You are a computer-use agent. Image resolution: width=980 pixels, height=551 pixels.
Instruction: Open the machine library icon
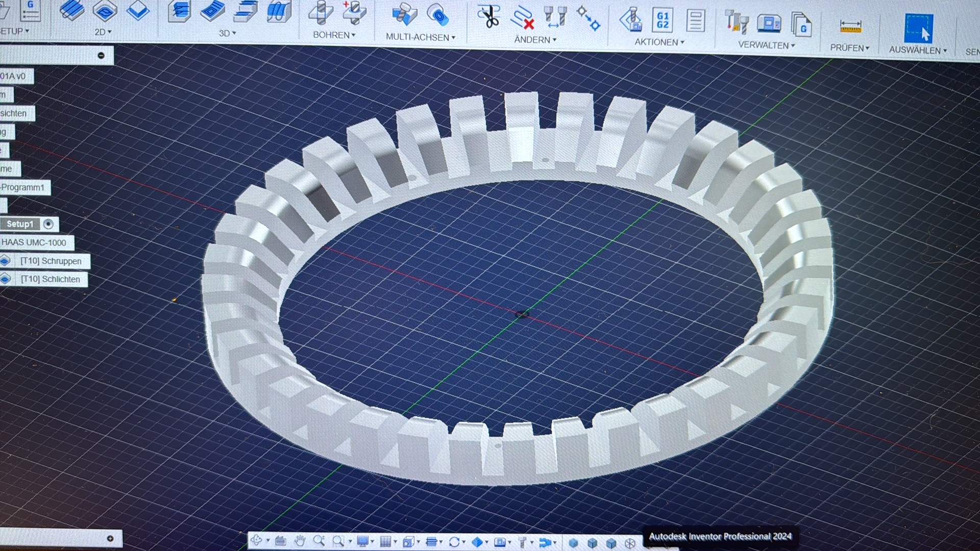coord(769,23)
